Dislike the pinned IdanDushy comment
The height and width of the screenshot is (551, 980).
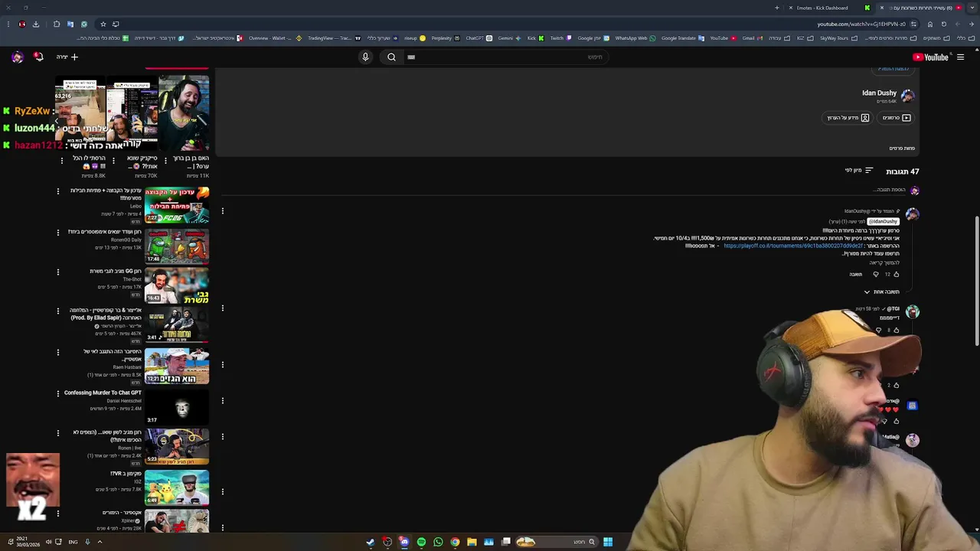click(x=876, y=274)
